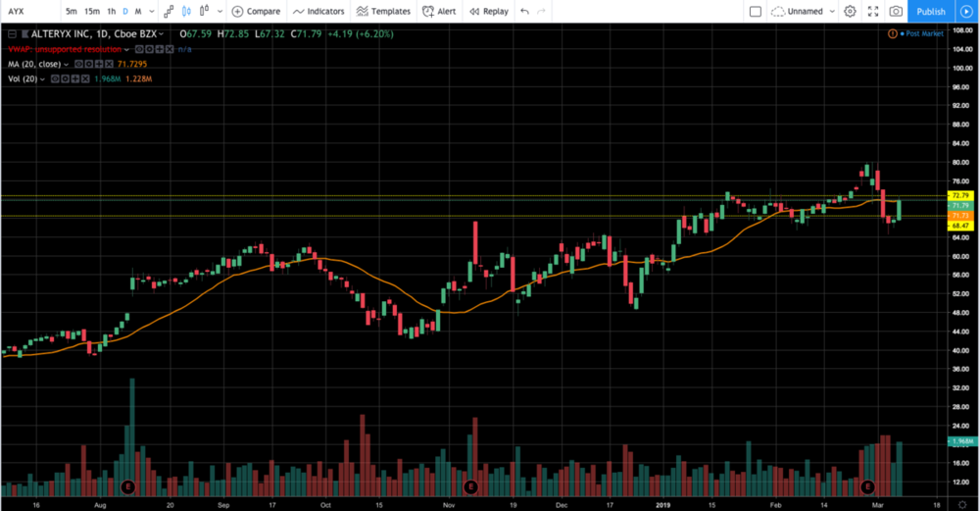
Task: Click the Publish button
Action: click(931, 12)
